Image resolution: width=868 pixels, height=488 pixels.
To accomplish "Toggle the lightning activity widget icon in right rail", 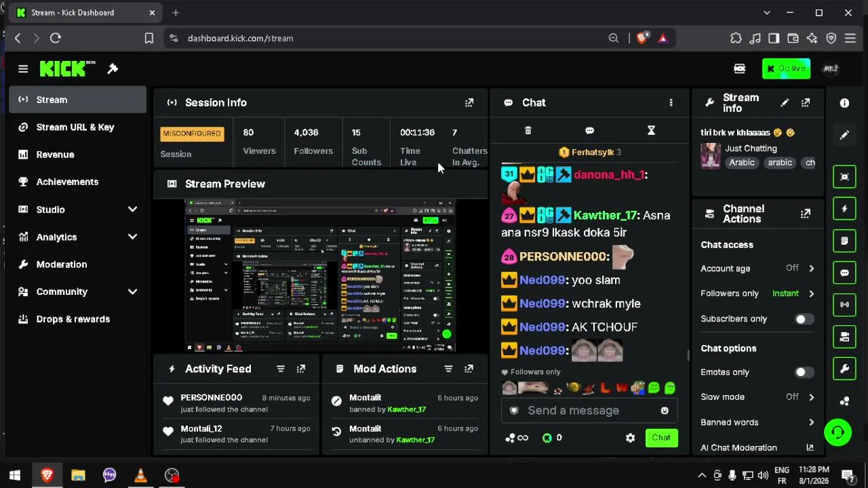I will (x=844, y=209).
